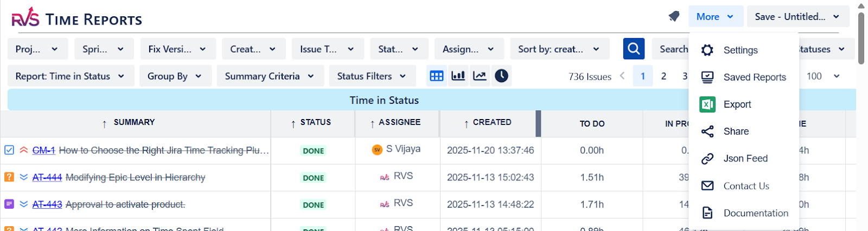
Task: Switch to grid table view icon
Action: [437, 76]
